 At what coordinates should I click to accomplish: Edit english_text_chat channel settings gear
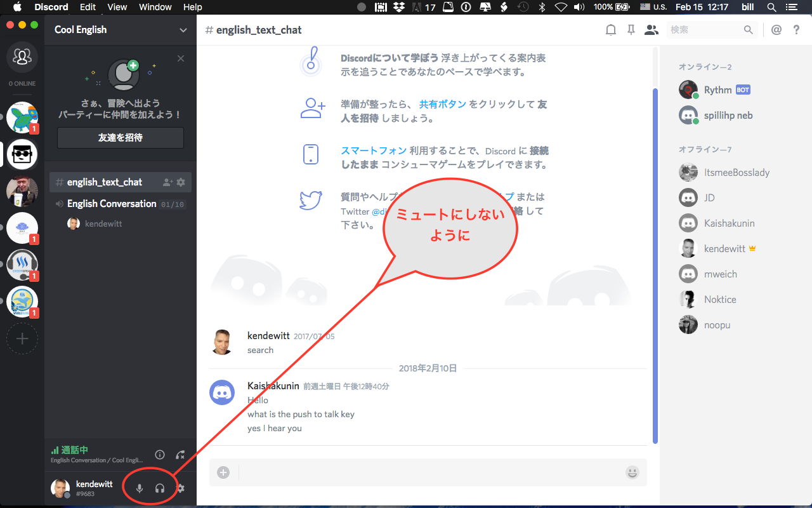pos(181,182)
